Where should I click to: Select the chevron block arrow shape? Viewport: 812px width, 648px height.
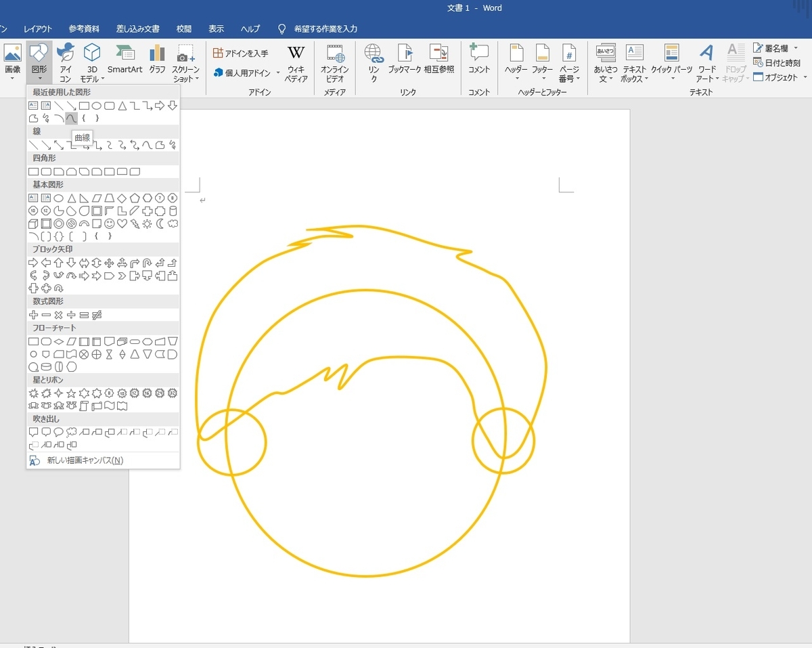(122, 276)
